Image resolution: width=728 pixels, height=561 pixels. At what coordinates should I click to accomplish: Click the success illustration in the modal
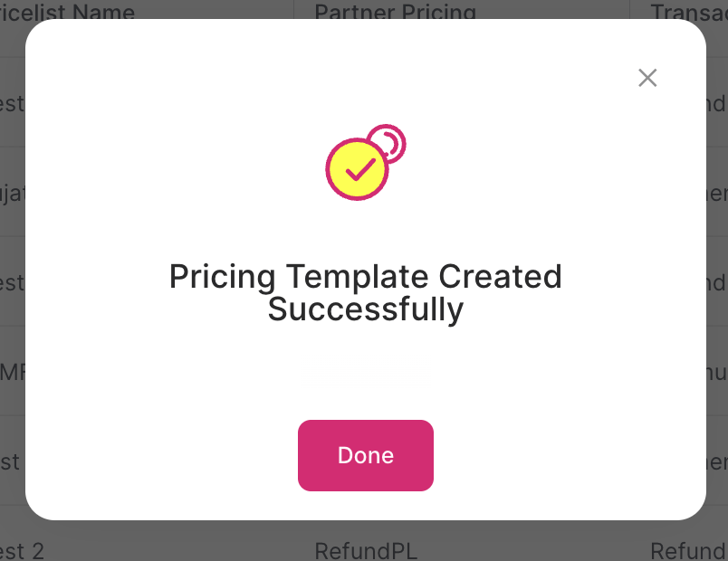365,163
